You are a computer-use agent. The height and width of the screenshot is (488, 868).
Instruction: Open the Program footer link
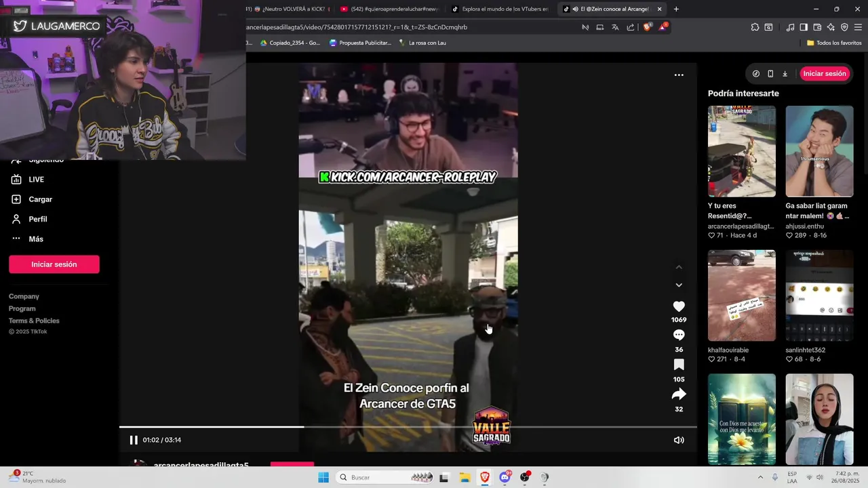pyautogui.click(x=22, y=308)
